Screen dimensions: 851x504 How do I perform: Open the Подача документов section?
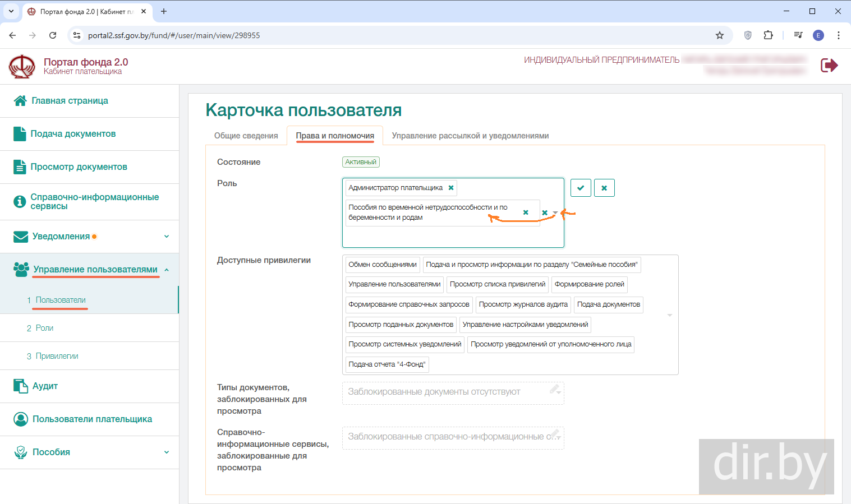click(73, 134)
